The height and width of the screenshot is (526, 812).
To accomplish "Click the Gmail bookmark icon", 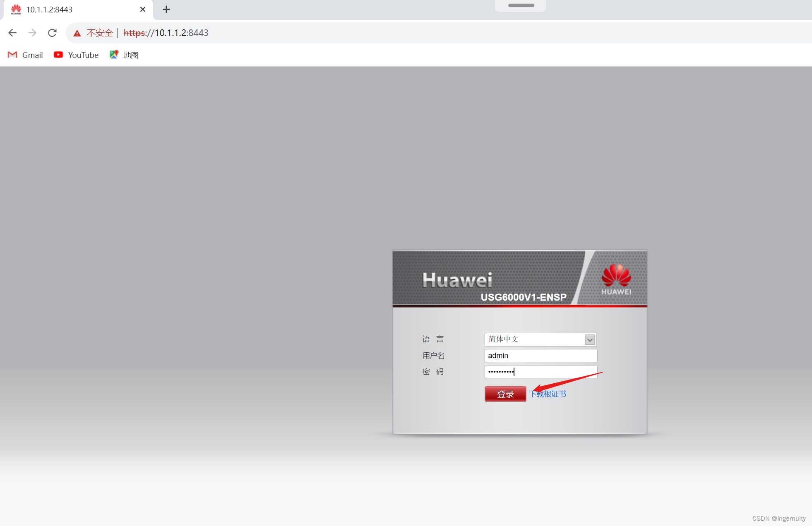I will point(12,55).
